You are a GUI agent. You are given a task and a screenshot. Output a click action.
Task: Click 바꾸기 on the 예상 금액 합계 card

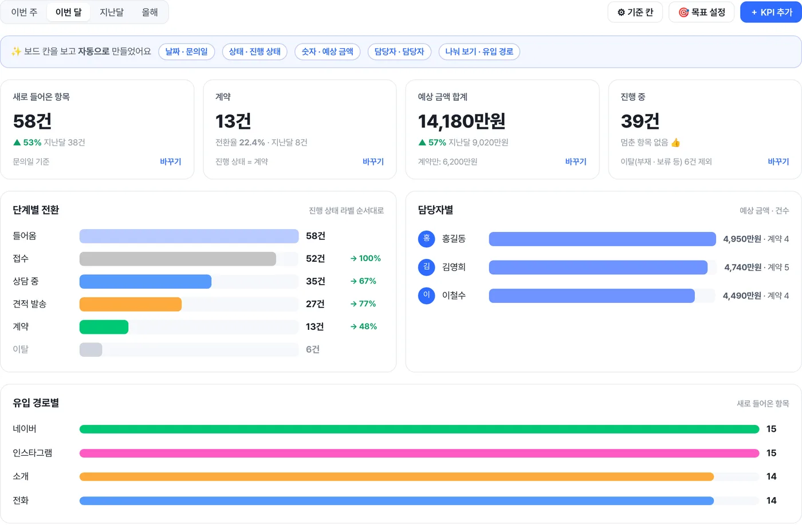click(576, 162)
